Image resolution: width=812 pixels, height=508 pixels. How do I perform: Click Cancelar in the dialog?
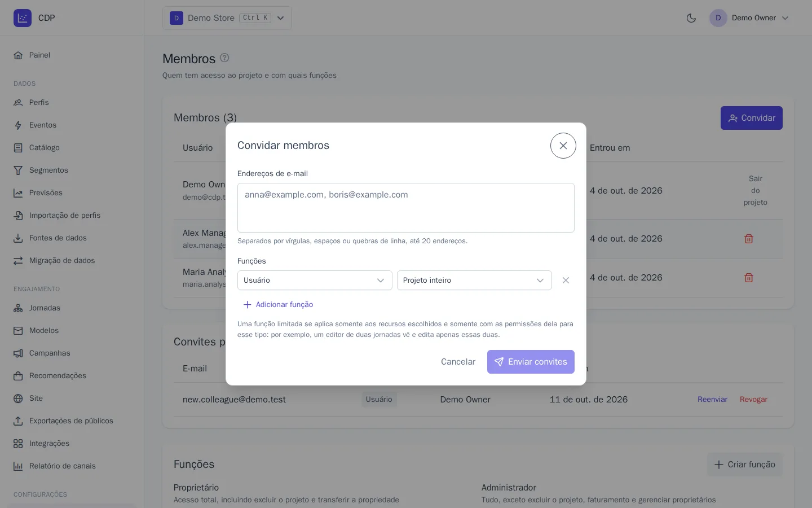coord(458,362)
